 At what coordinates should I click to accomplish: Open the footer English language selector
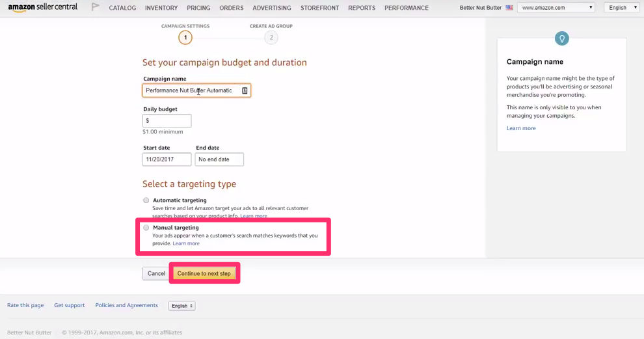[182, 306]
